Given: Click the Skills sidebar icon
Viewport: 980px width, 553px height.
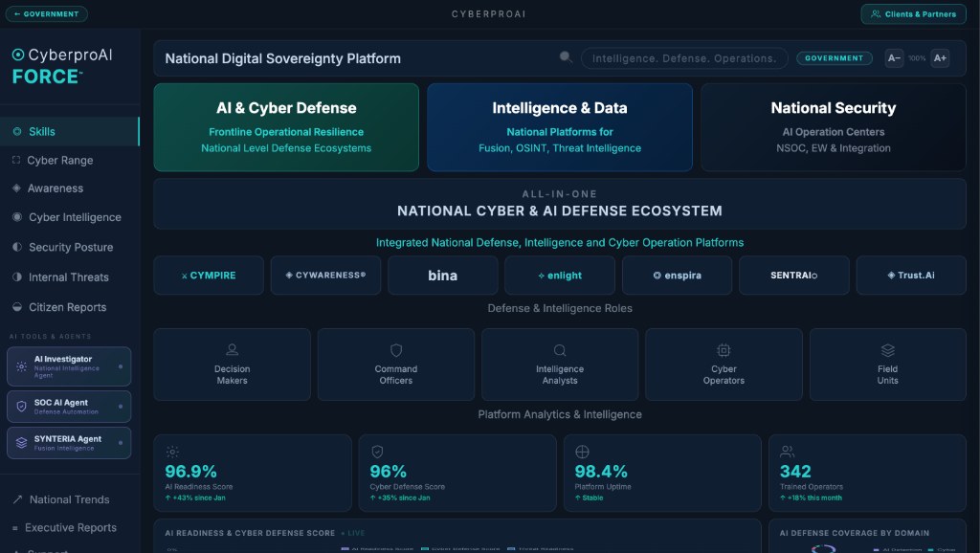Looking at the screenshot, I should point(17,131).
